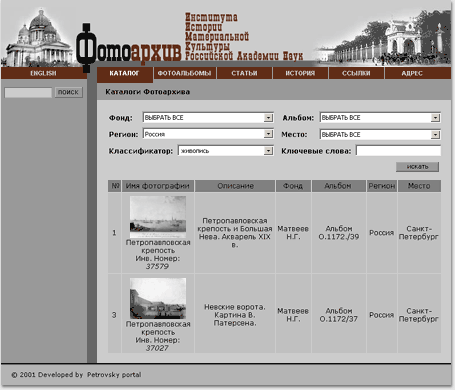Image resolution: width=455 pixels, height=390 pixels.
Task: Click the Фотоархив logo in header
Action: [129, 49]
